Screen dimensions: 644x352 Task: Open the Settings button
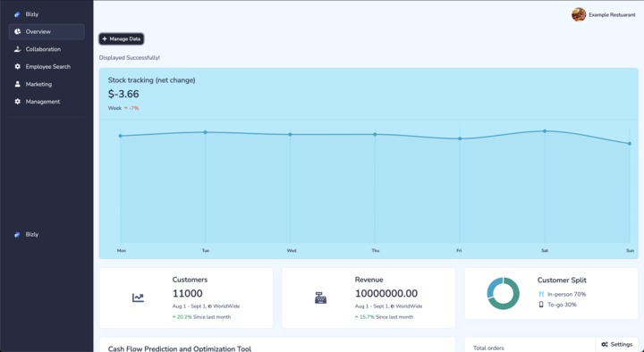(616, 345)
